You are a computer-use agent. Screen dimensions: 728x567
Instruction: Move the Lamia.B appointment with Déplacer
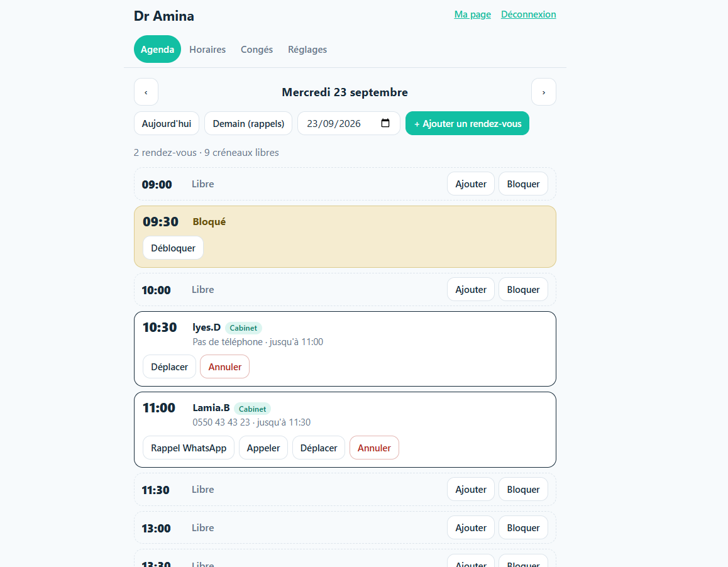(x=319, y=448)
